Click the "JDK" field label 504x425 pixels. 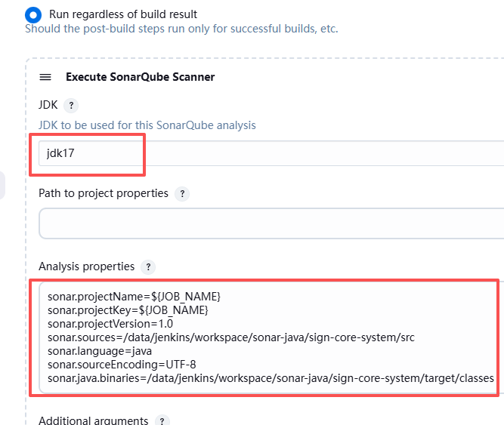pyautogui.click(x=48, y=105)
